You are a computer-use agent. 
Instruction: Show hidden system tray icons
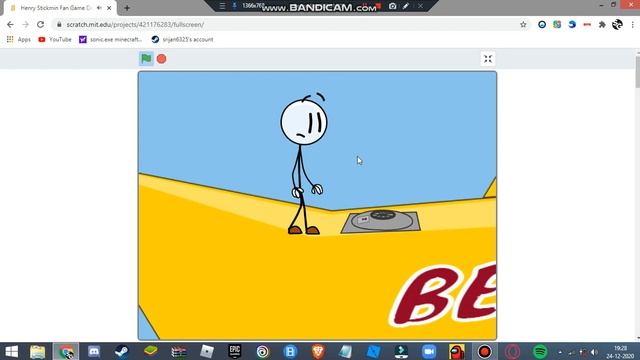point(560,352)
